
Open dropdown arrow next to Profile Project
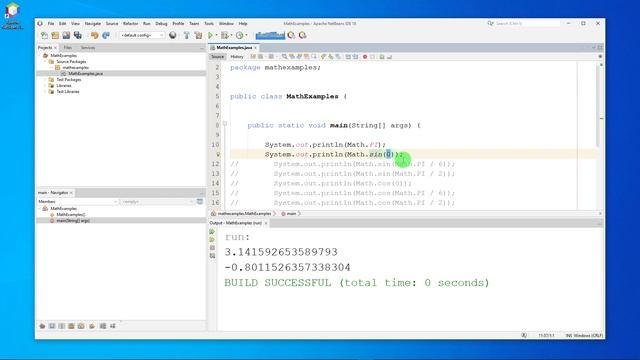247,36
